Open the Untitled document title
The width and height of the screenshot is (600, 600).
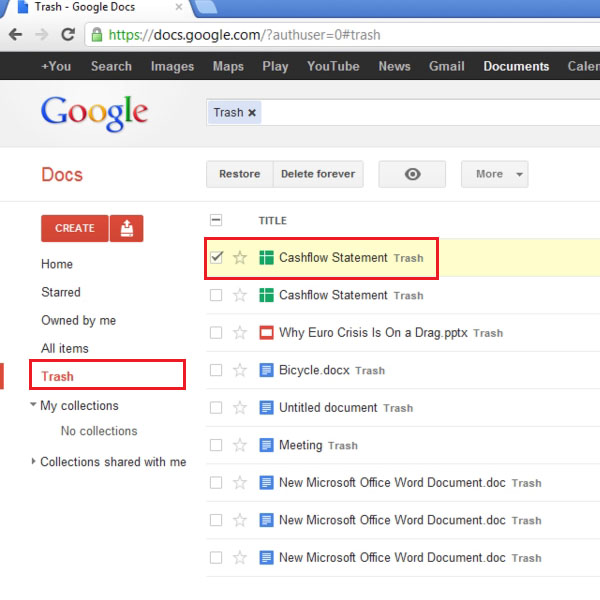pyautogui.click(x=328, y=408)
